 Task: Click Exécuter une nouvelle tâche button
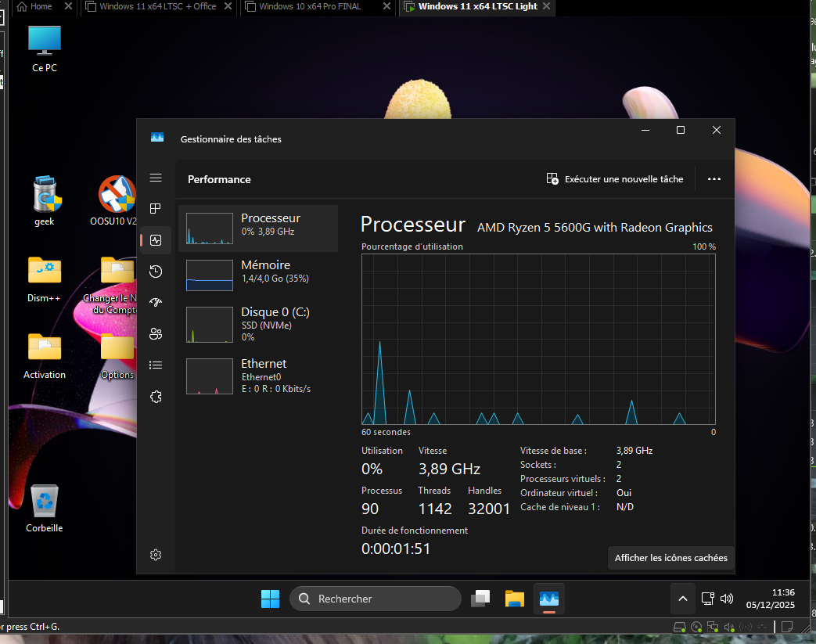615,179
